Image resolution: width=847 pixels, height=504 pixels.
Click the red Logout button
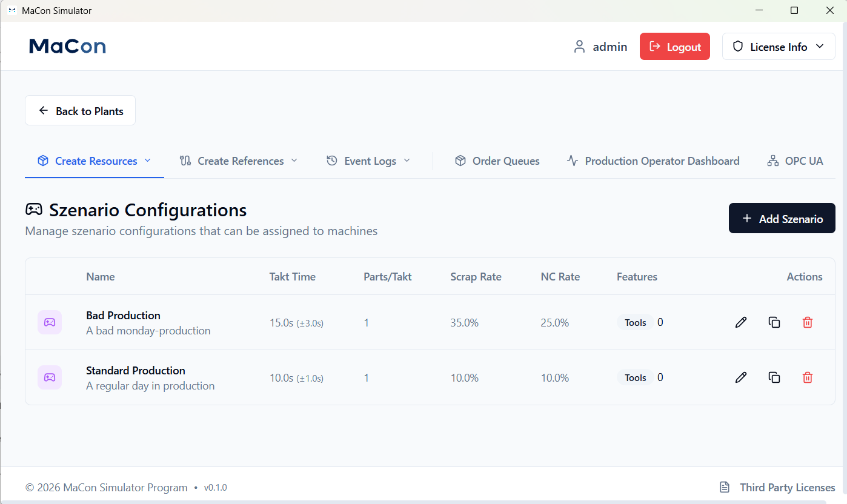click(674, 47)
